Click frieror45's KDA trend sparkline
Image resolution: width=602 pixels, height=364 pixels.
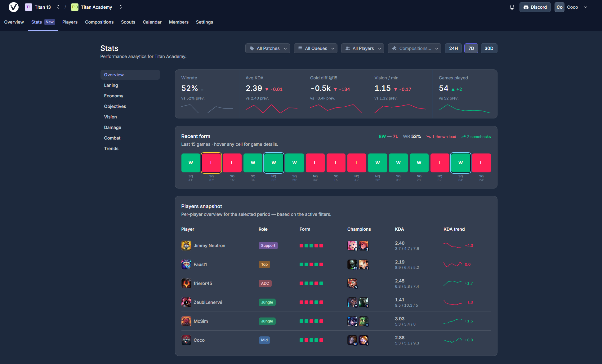[x=453, y=283]
